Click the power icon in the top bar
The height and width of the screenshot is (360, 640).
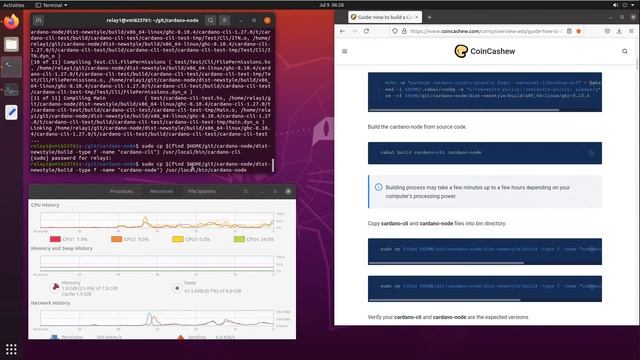[625, 5]
